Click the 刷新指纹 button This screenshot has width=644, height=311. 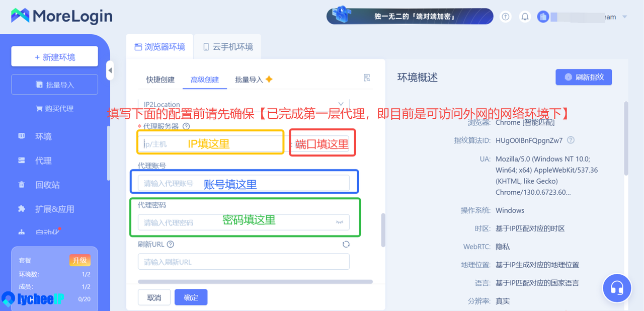[584, 77]
